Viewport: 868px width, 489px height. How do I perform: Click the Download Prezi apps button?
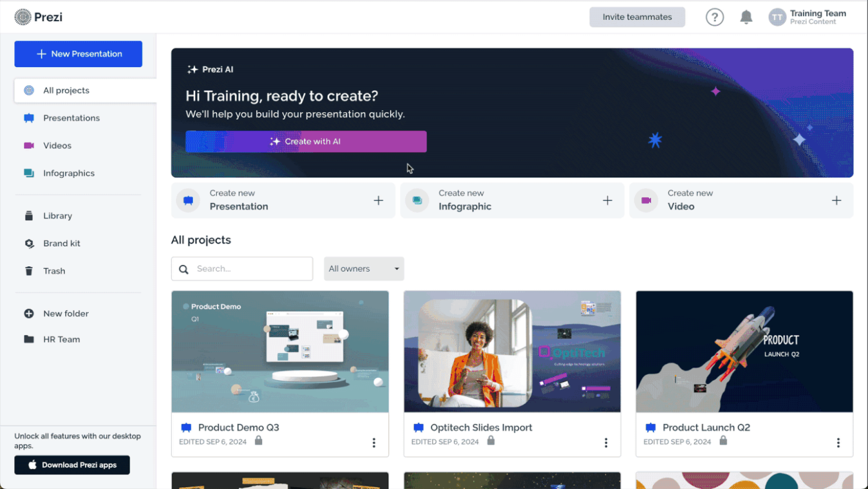(72, 465)
